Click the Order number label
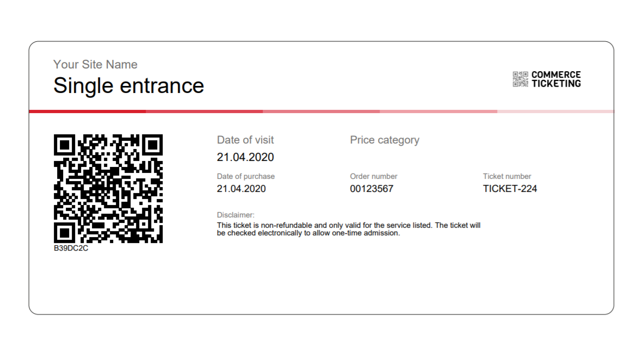Screen dimensions: 644x349 373,177
